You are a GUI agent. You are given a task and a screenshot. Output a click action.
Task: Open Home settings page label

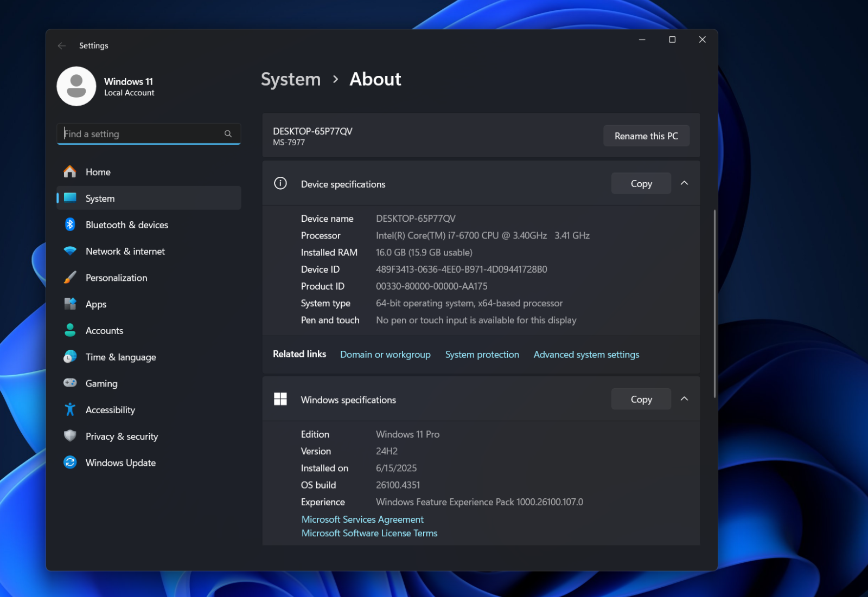(x=98, y=172)
